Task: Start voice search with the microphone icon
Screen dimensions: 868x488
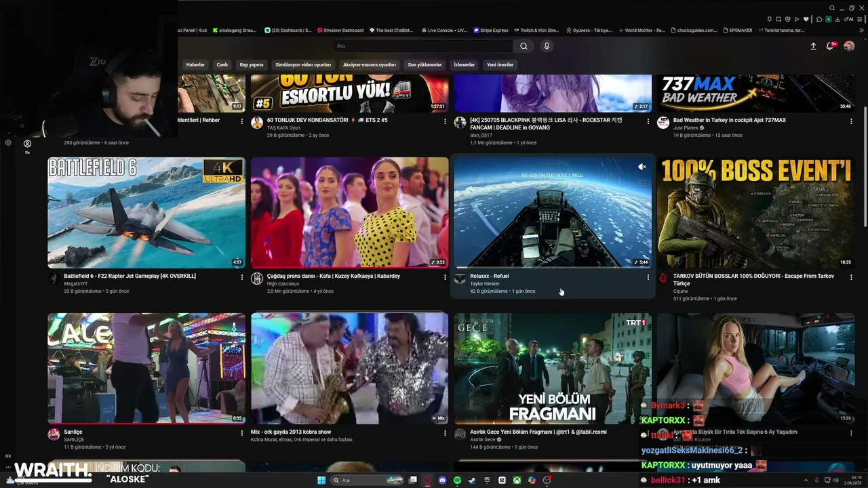Action: point(547,46)
